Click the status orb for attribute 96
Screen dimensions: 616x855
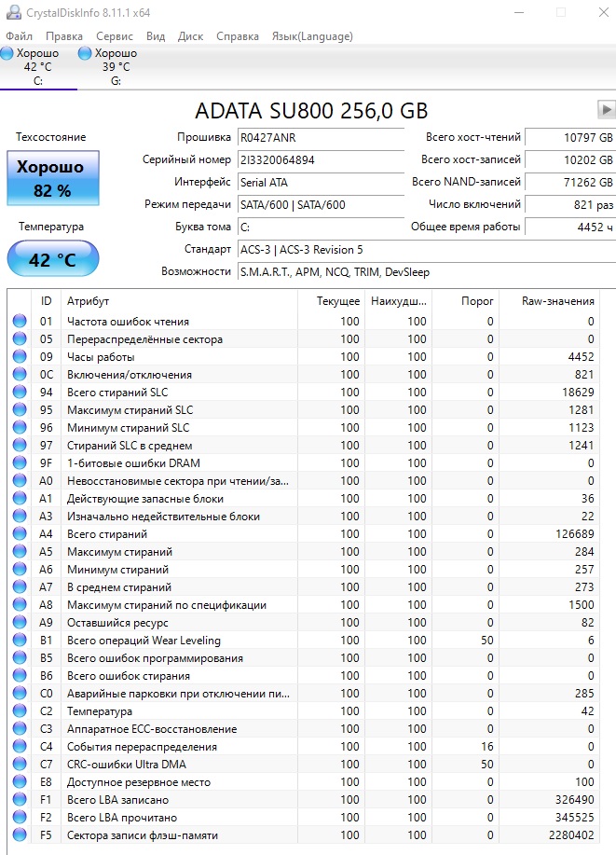(x=20, y=427)
